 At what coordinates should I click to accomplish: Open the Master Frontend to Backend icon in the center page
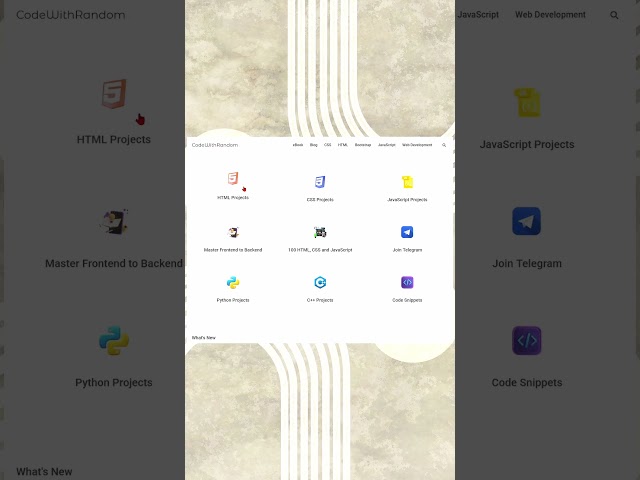233,232
